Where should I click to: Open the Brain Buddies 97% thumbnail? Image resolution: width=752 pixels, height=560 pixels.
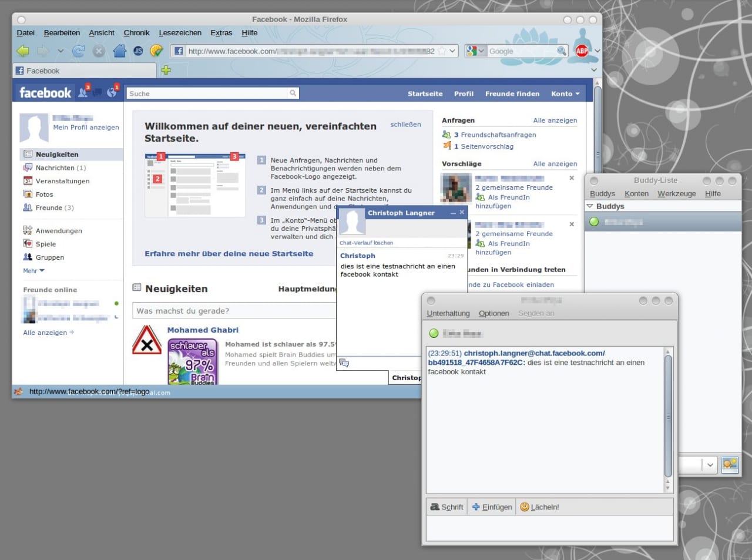pos(191,362)
